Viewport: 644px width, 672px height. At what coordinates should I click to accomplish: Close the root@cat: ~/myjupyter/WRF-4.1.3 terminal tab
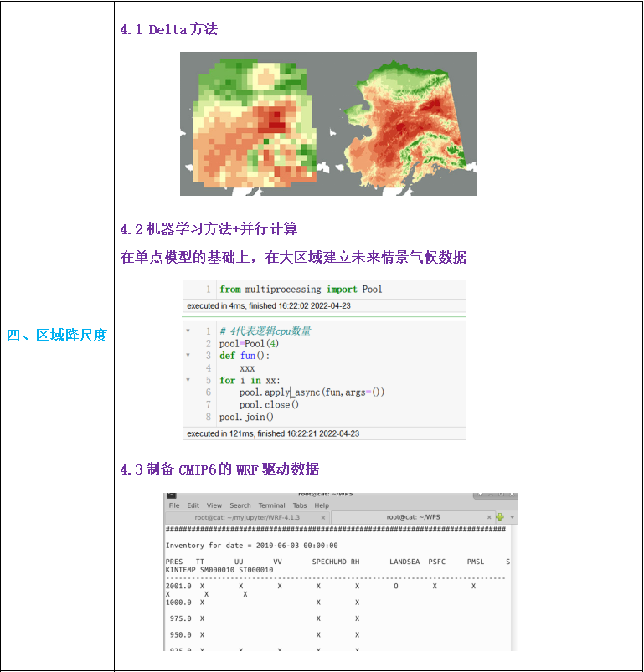click(x=323, y=518)
